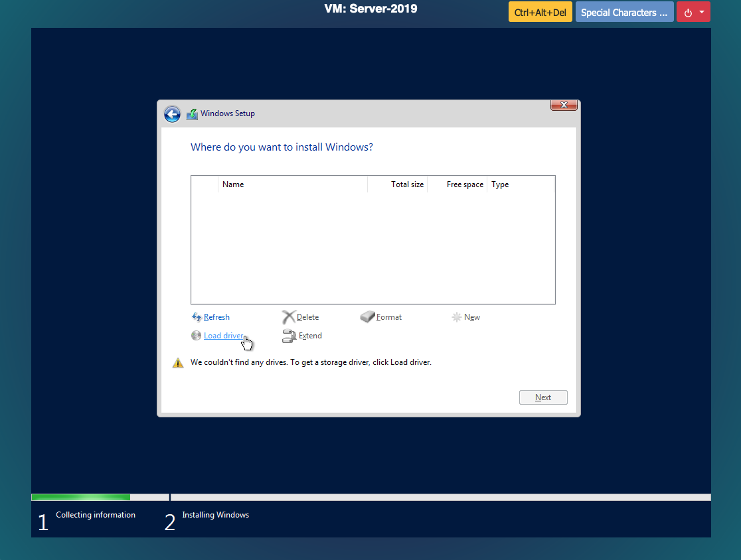This screenshot has height=560, width=741.
Task: Click the Format drive icon
Action: 368,317
